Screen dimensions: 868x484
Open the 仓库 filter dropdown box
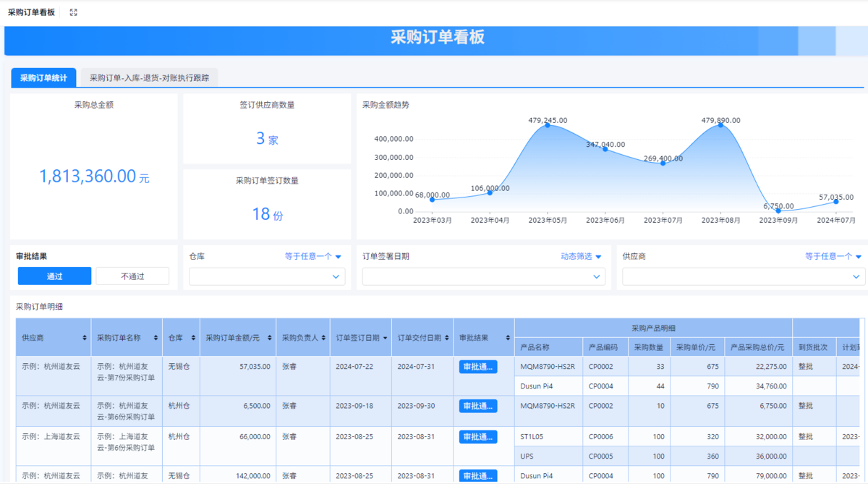coord(267,276)
